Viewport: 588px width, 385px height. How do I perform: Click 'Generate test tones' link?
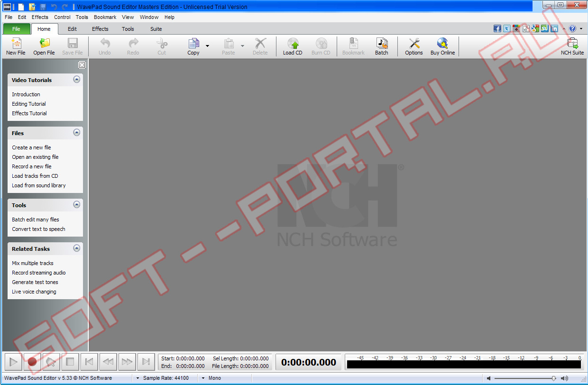[35, 282]
